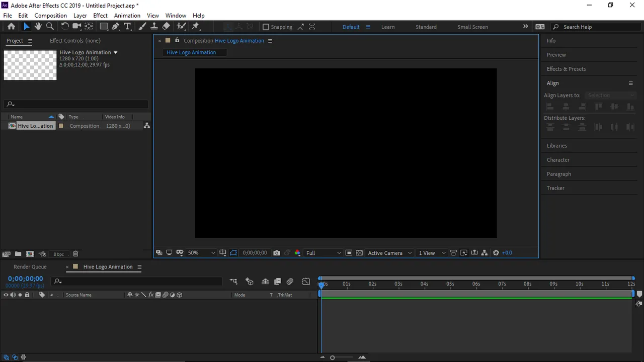The width and height of the screenshot is (644, 362).
Task: Switch to the Effect Controls tab
Action: (x=75, y=41)
